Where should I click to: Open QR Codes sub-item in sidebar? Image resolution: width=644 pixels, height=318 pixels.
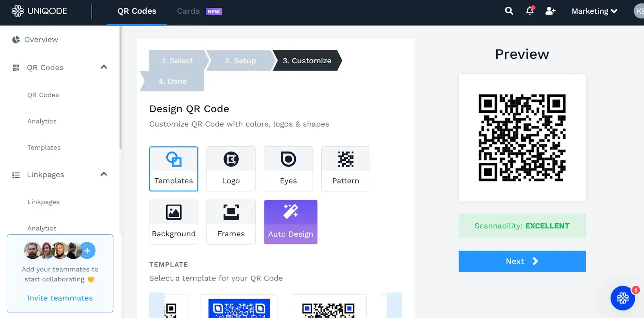point(43,95)
